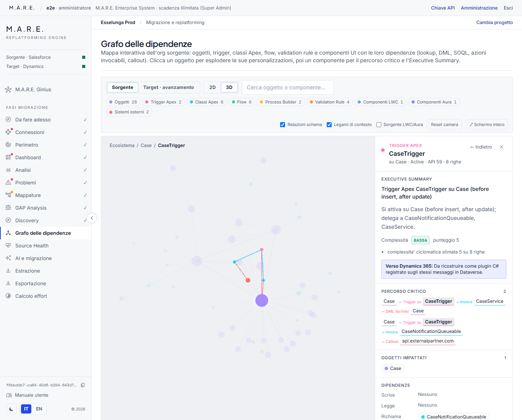Switch graph view to 2D
The image size is (522, 420).
point(212,87)
